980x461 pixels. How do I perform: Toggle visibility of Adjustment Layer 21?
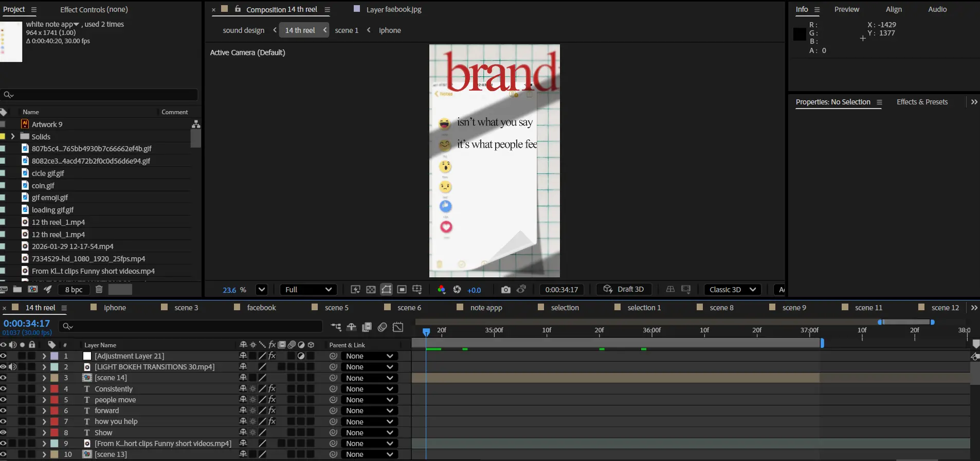point(4,356)
